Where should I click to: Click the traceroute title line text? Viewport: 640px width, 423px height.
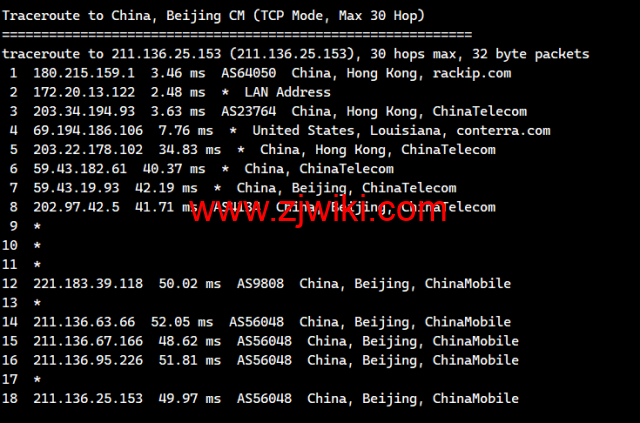click(213, 16)
